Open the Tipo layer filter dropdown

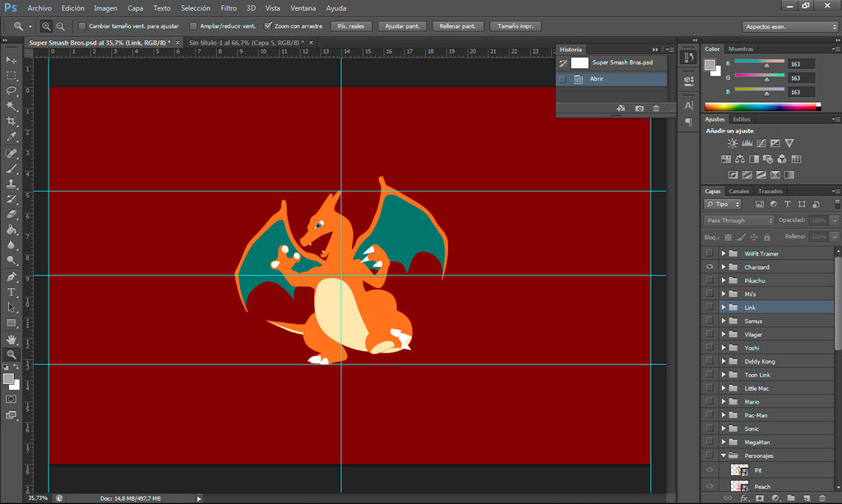[723, 204]
